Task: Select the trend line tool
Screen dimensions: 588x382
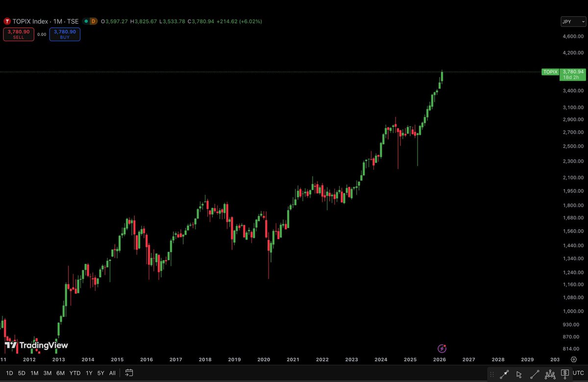Action: (535, 374)
